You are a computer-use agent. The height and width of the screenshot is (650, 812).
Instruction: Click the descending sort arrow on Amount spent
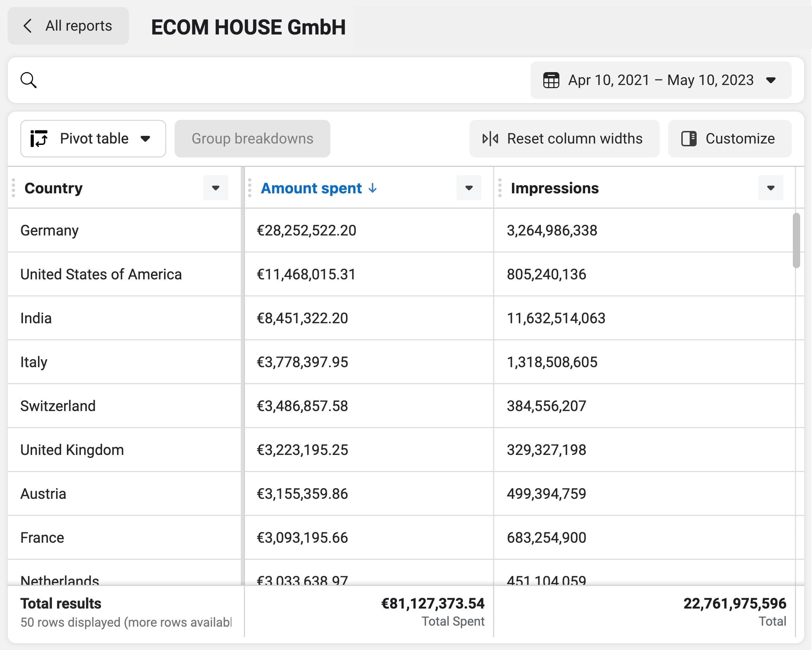tap(373, 188)
